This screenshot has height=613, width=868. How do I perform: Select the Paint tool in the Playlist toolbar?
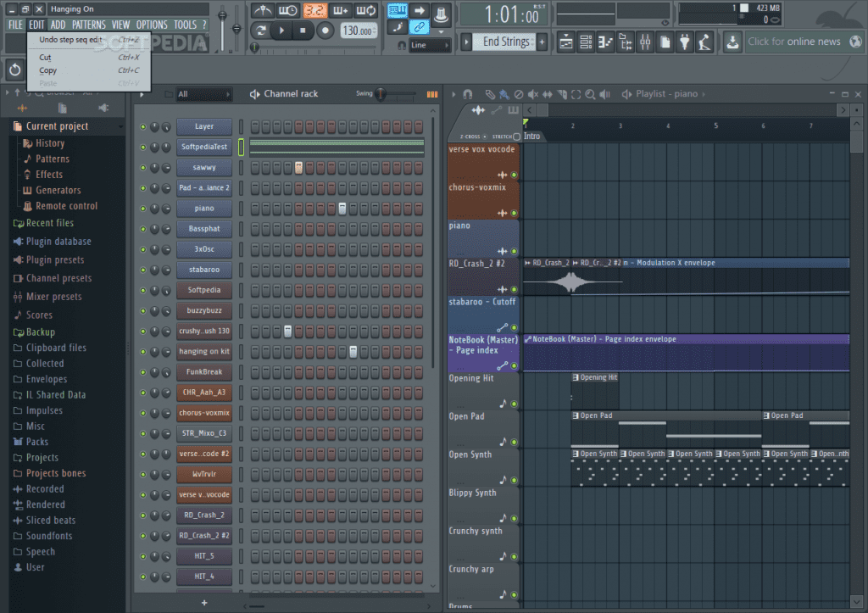pyautogui.click(x=505, y=93)
